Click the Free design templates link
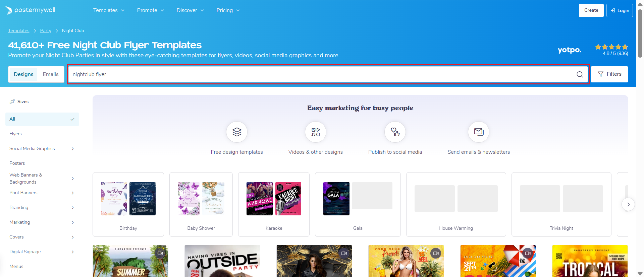644x277 pixels. point(237,152)
